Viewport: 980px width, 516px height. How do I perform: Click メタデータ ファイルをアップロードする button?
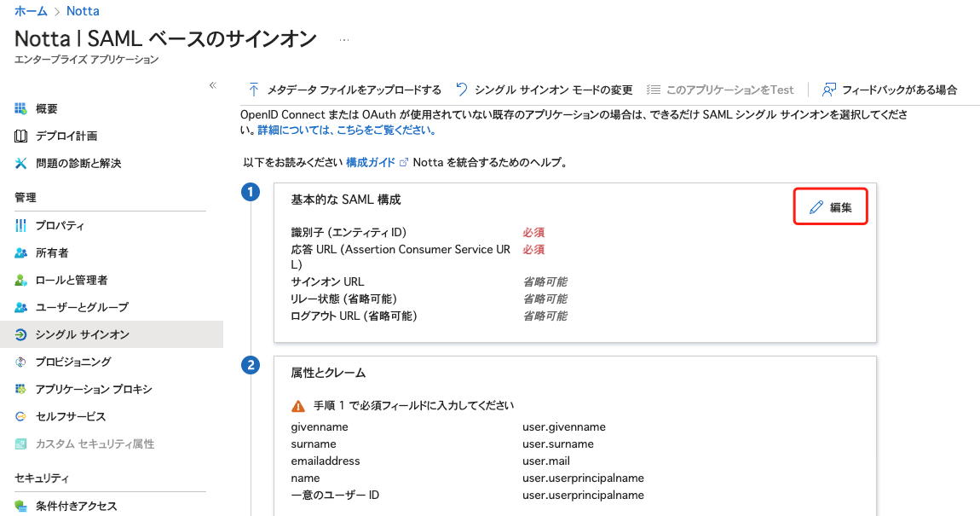344,90
